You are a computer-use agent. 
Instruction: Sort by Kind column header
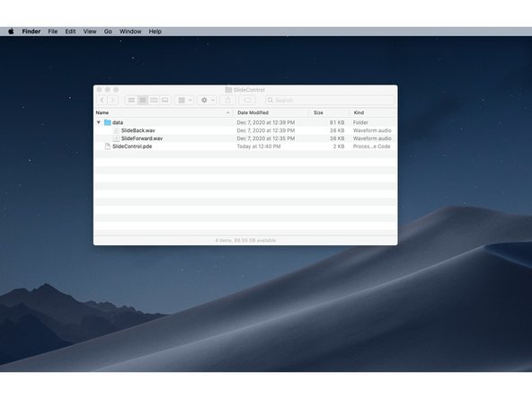(x=373, y=112)
